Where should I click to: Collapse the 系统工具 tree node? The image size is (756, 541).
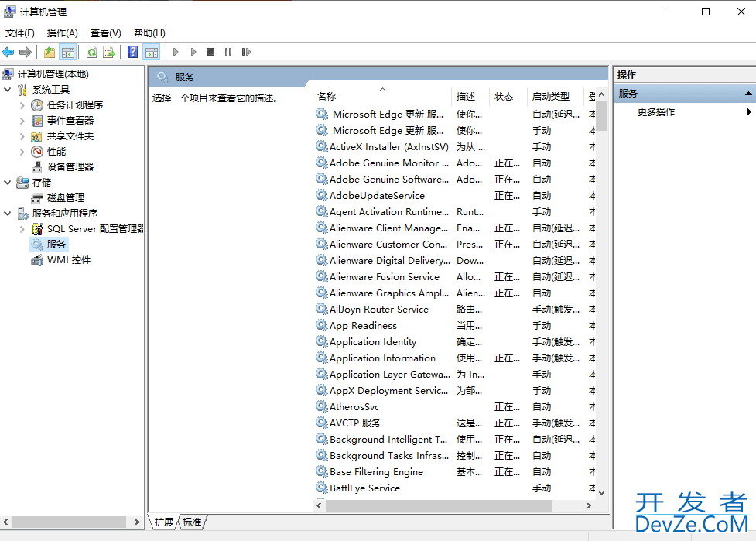(7, 89)
